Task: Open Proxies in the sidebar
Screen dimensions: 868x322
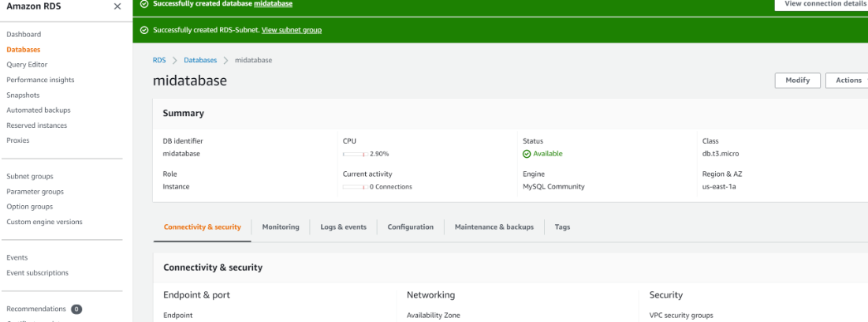Action: click(17, 140)
